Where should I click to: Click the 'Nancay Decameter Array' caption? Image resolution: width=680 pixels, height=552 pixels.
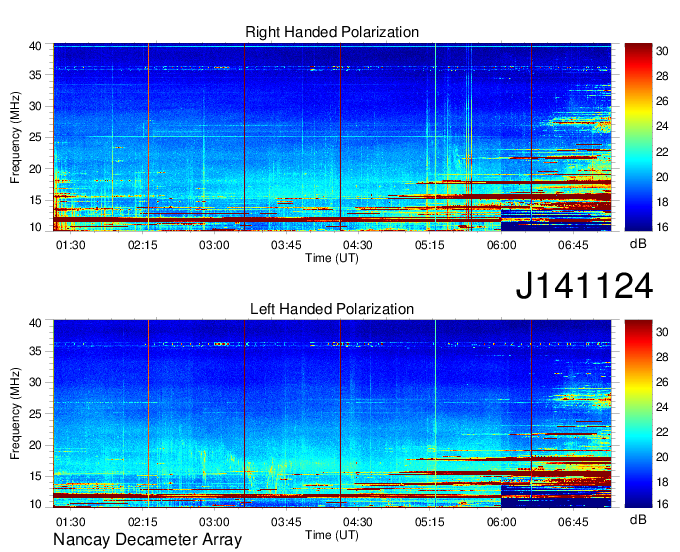(x=147, y=540)
